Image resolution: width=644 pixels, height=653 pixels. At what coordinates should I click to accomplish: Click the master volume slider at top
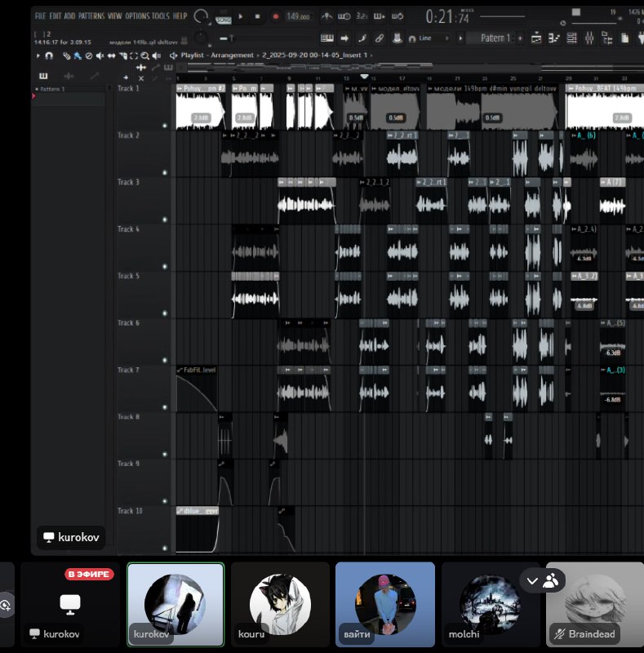pos(502,16)
